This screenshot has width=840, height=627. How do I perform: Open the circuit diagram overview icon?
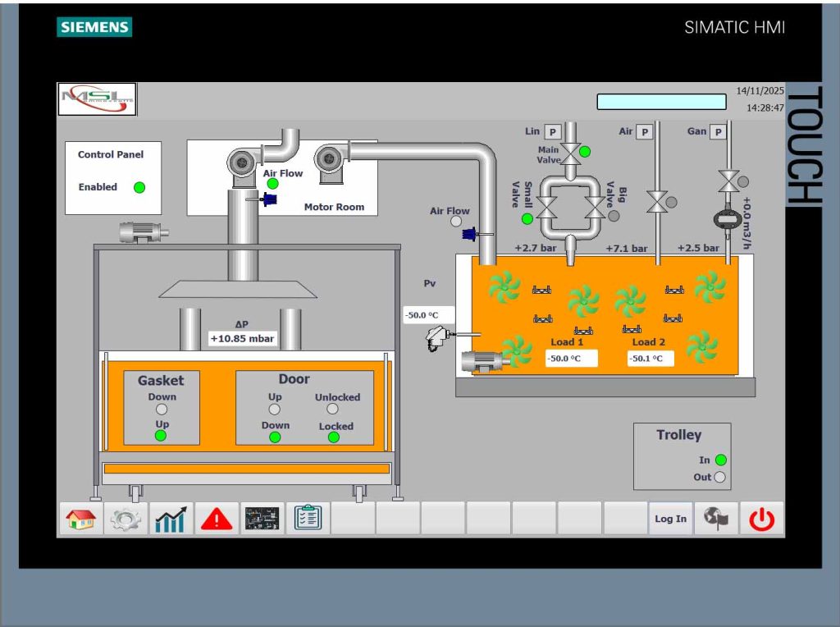(262, 519)
